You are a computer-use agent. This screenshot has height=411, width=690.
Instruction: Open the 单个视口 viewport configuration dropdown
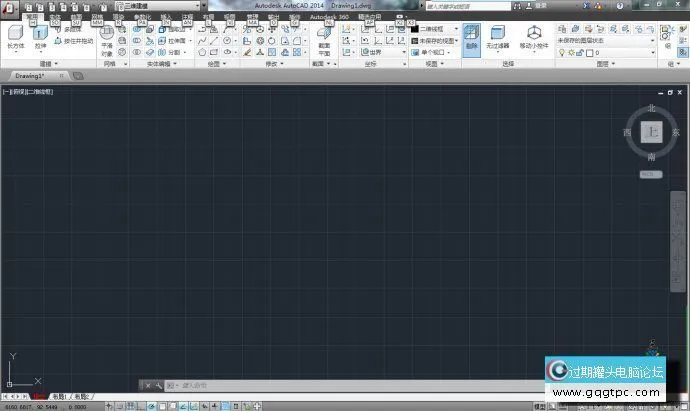[x=431, y=52]
